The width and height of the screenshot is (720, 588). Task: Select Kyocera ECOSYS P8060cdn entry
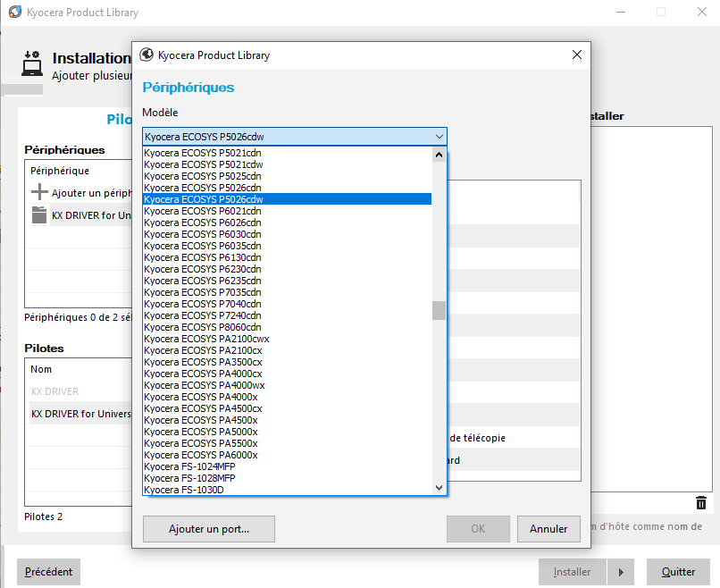point(203,327)
